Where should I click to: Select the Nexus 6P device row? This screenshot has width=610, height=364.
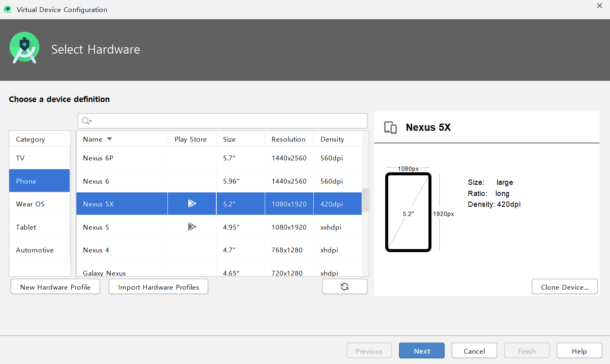click(219, 158)
